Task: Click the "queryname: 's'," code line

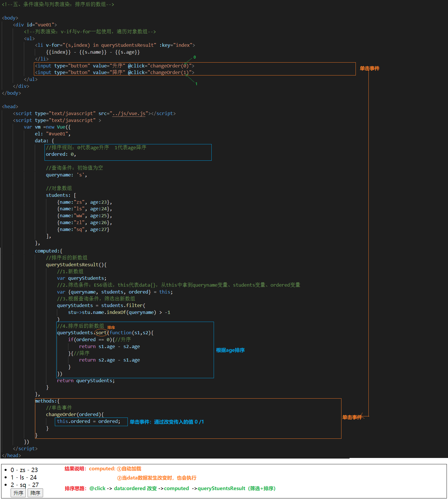Action: point(66,175)
